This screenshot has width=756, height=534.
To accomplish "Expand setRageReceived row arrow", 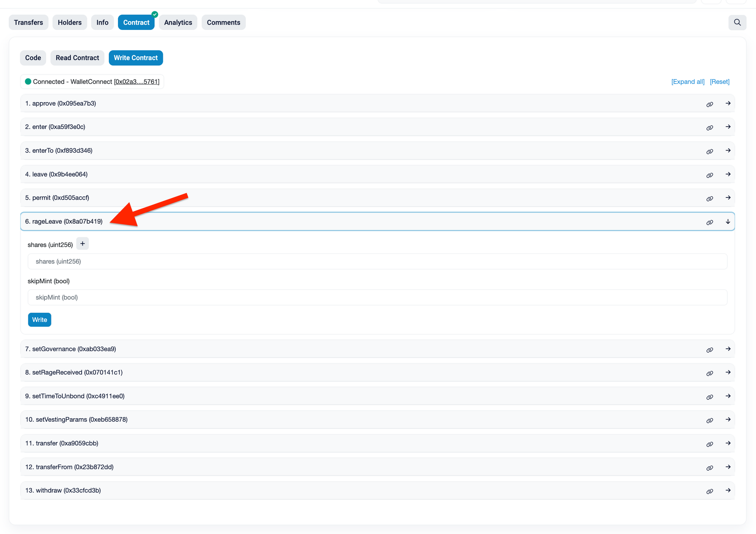I will (x=728, y=372).
